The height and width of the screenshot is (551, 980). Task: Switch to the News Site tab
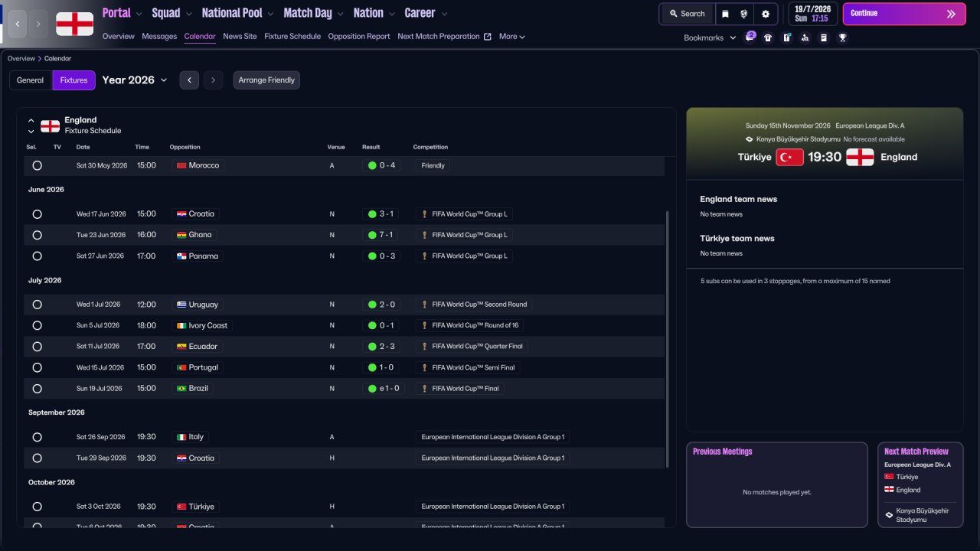point(240,37)
